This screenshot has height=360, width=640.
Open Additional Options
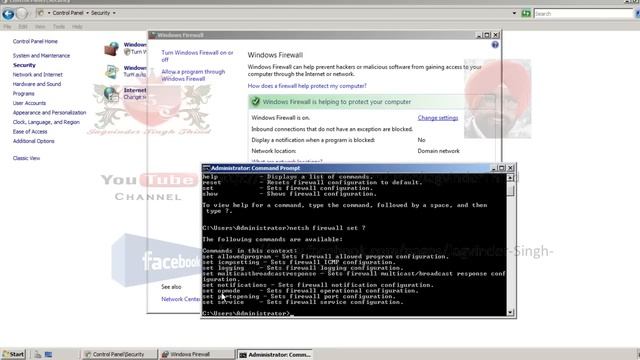pyautogui.click(x=33, y=141)
